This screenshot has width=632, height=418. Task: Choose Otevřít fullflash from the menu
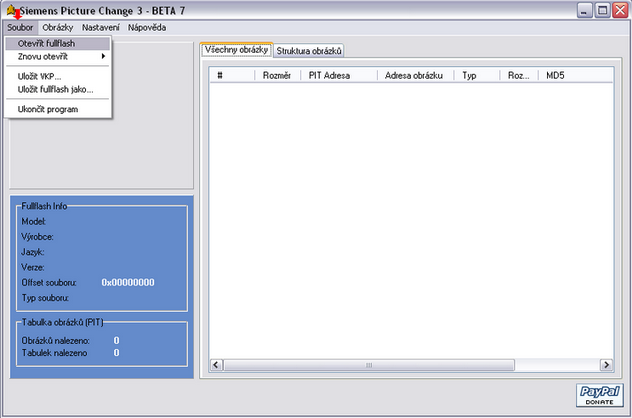pyautogui.click(x=58, y=44)
